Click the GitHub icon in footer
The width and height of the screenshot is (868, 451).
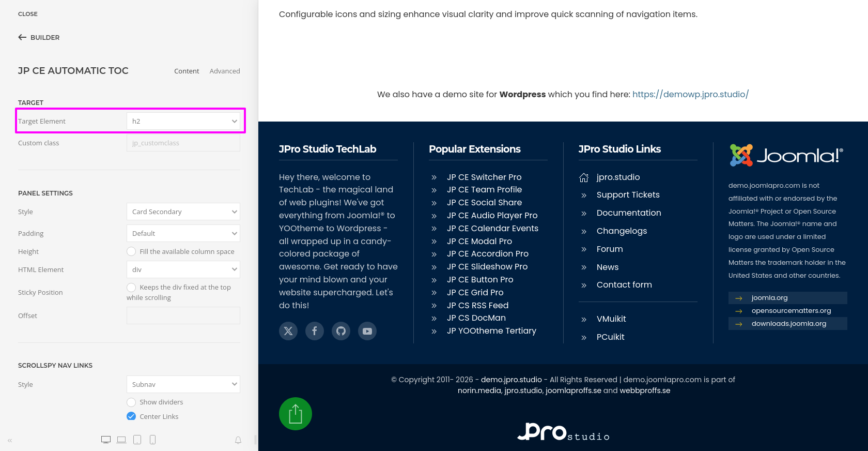pyautogui.click(x=341, y=331)
